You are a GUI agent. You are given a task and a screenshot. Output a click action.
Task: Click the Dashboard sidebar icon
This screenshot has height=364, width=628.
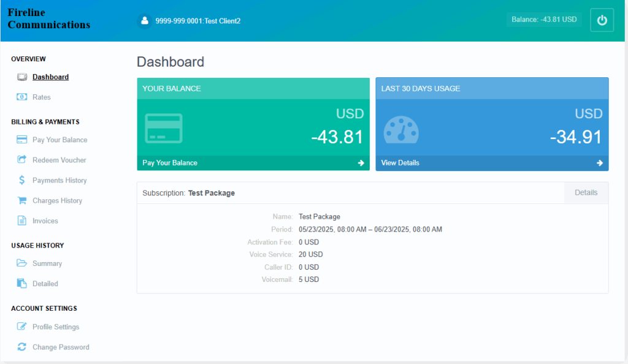tap(22, 77)
